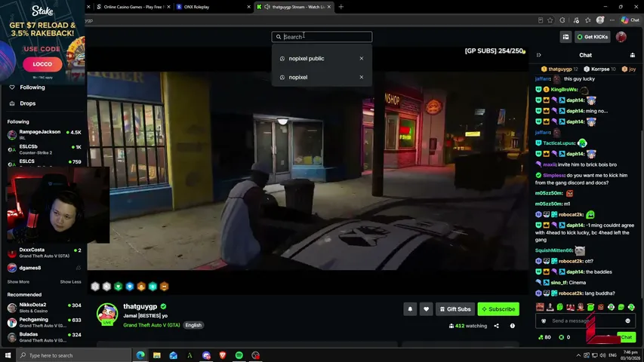Open DxxxCosta followed channel

[x=44, y=253]
